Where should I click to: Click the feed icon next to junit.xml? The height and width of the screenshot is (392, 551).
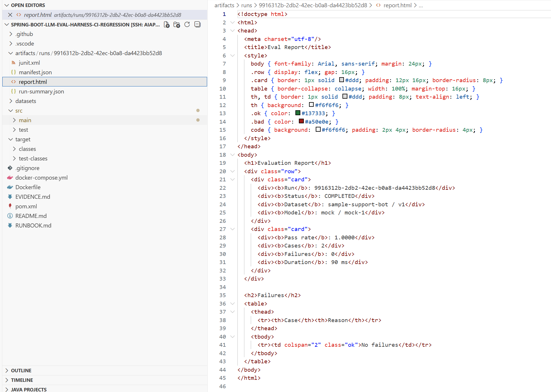tap(14, 62)
